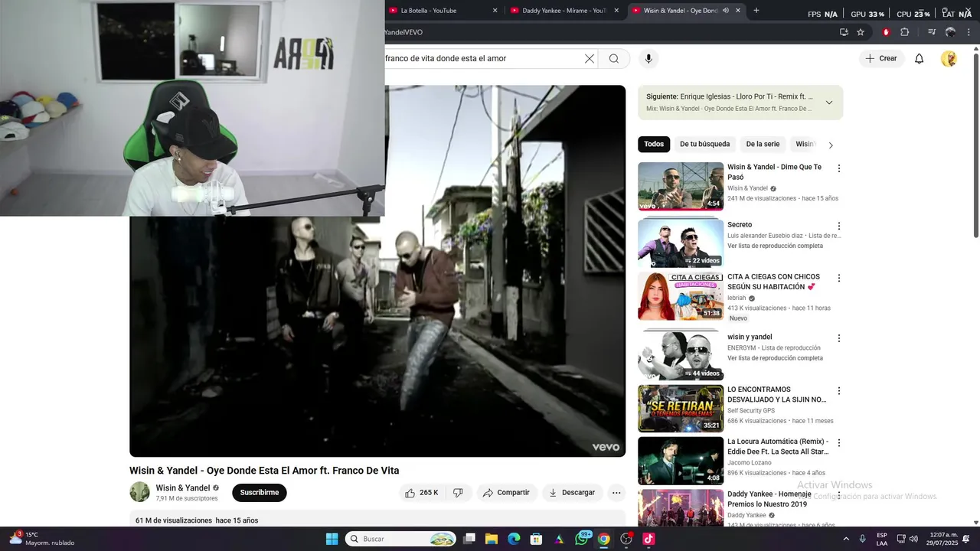Click the Crear button

tap(881, 59)
